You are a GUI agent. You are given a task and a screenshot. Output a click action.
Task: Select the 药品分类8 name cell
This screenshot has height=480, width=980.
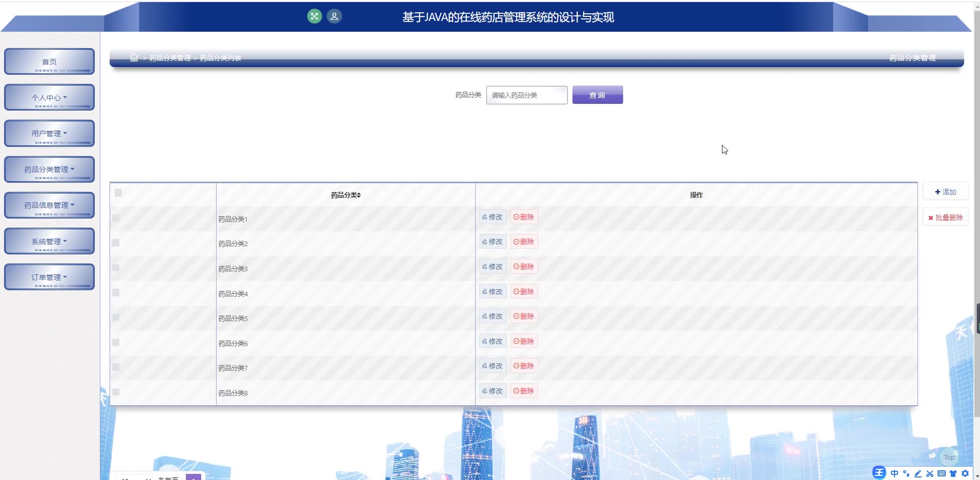tap(346, 393)
